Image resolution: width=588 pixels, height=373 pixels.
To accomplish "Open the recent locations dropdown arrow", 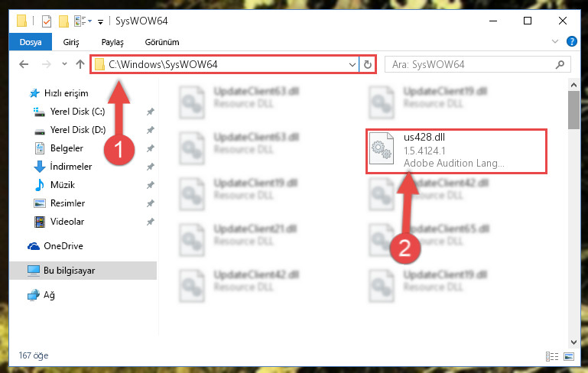I will 64,64.
